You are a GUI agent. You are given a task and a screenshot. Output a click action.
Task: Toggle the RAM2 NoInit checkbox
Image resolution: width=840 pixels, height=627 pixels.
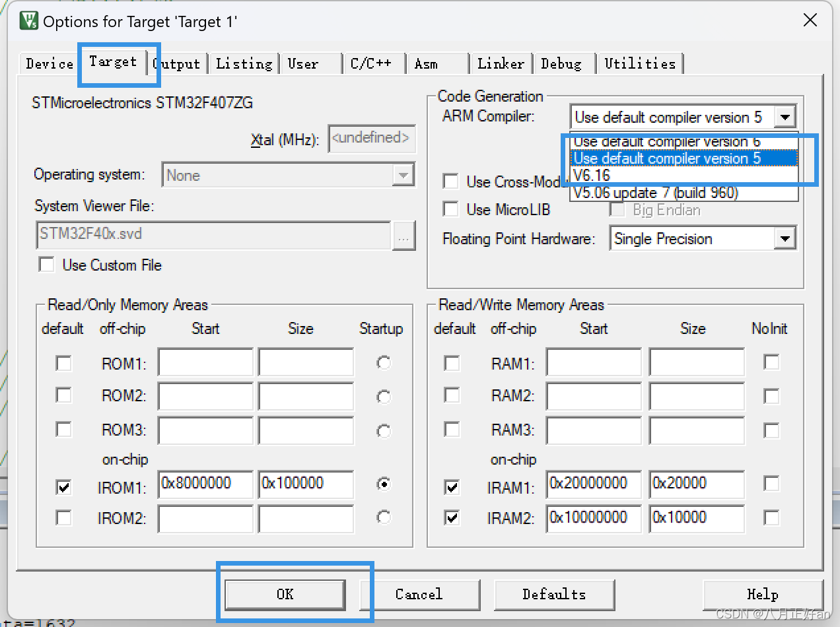pyautogui.click(x=771, y=395)
